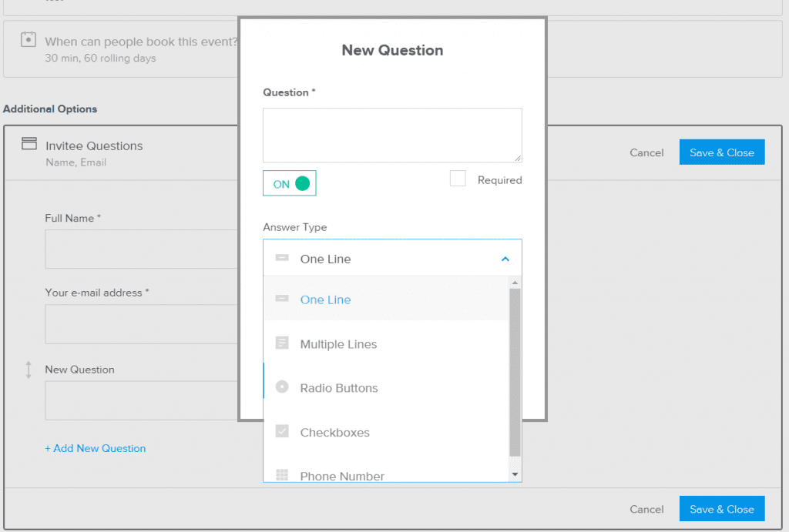Click the dropdown scrollbar down arrow

coord(515,474)
